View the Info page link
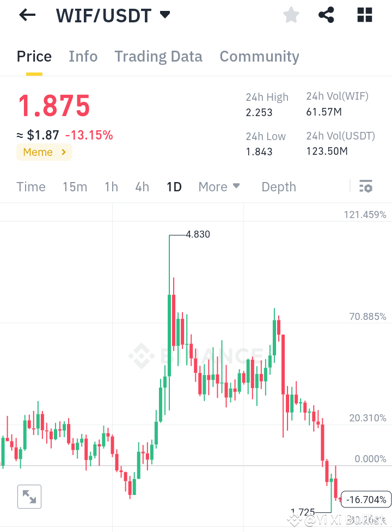This screenshot has width=392, height=532. (83, 56)
